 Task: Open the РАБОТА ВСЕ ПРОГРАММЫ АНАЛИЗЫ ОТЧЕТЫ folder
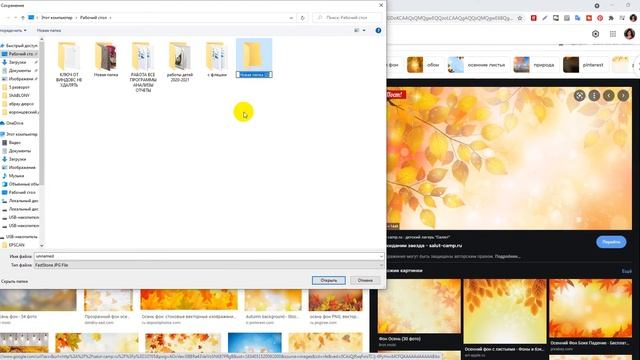(x=143, y=67)
